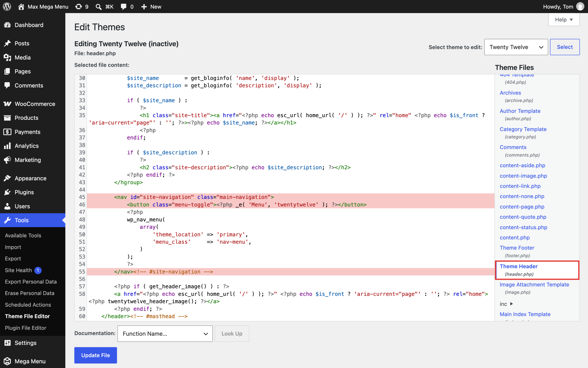Open the Archives file link

click(510, 93)
